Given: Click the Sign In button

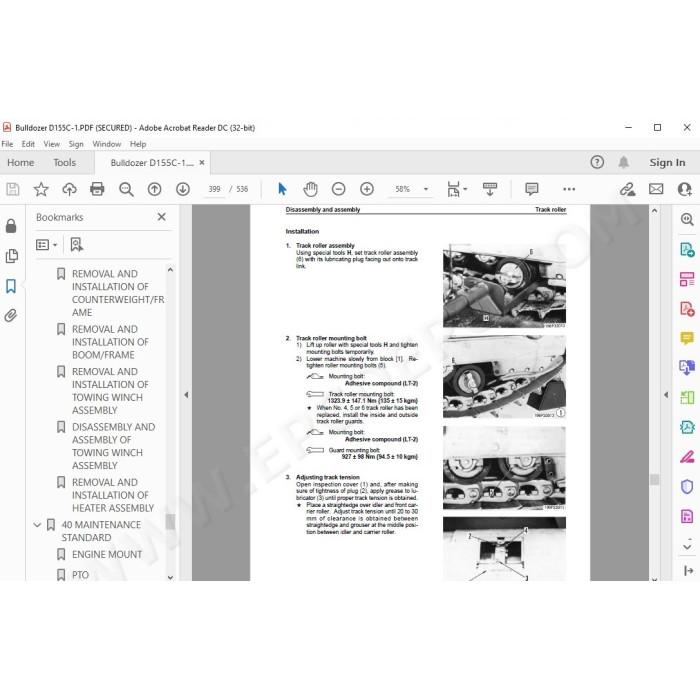Looking at the screenshot, I should (667, 162).
